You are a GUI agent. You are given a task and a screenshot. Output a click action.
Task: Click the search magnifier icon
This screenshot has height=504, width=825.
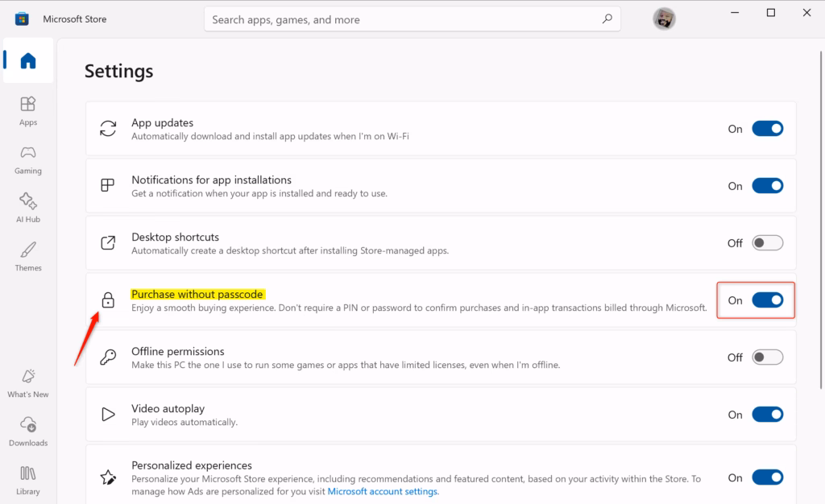coord(607,19)
